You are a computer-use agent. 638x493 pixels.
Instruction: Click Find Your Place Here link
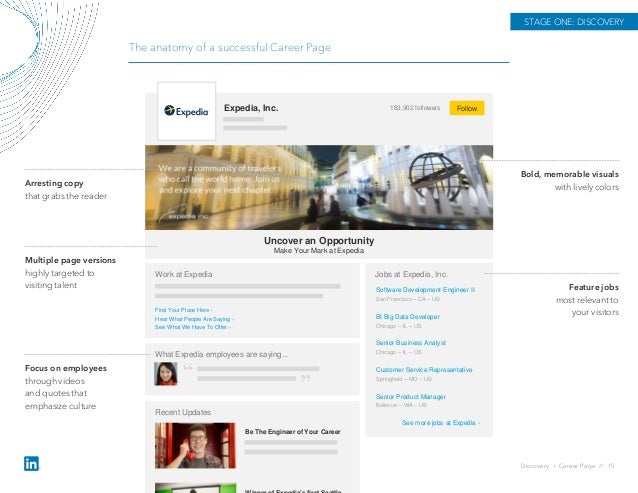[184, 310]
